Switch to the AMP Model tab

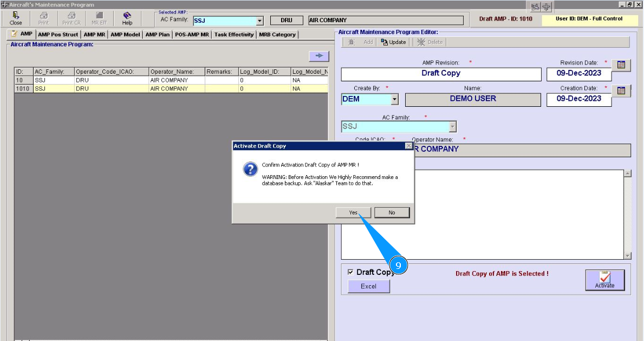click(x=125, y=35)
